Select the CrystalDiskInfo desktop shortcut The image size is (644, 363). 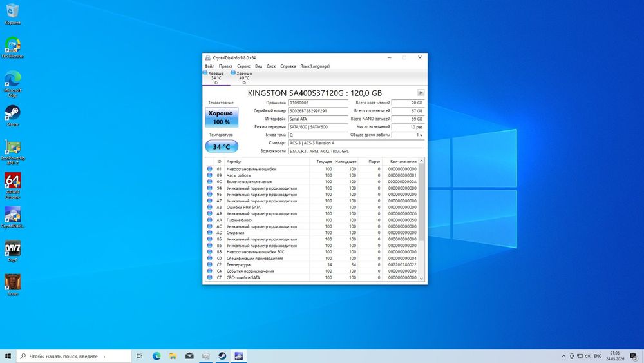(x=12, y=217)
